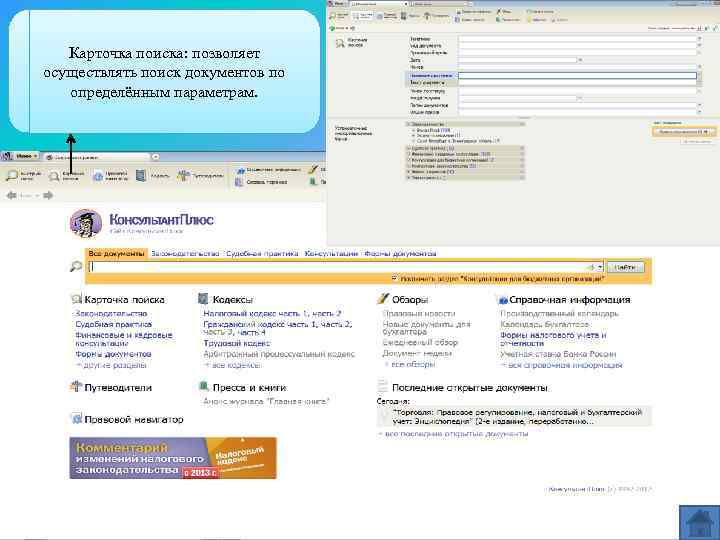Expand другие разделы link

[111, 365]
